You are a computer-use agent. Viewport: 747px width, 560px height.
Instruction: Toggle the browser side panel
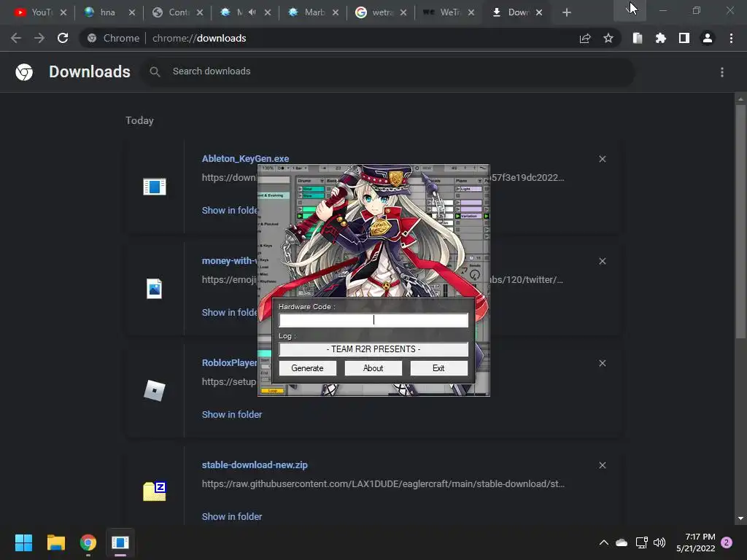[684, 38]
